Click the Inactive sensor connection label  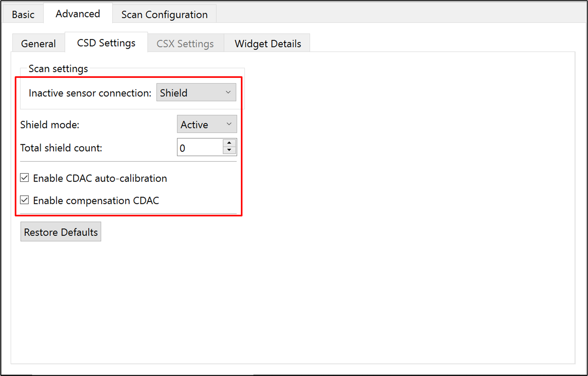click(x=90, y=93)
